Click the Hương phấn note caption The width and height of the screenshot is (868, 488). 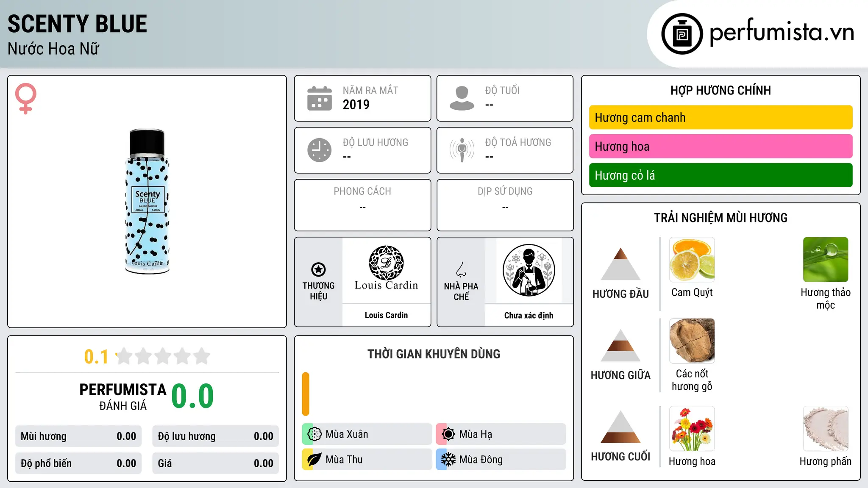pyautogui.click(x=826, y=462)
